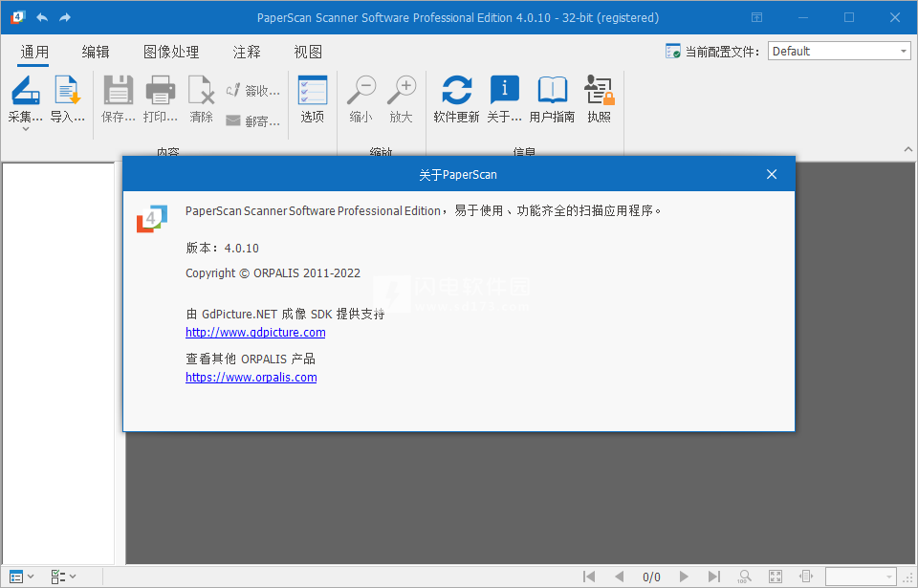Open the https://www.orpalis.com link
The height and width of the screenshot is (588, 918).
(251, 377)
